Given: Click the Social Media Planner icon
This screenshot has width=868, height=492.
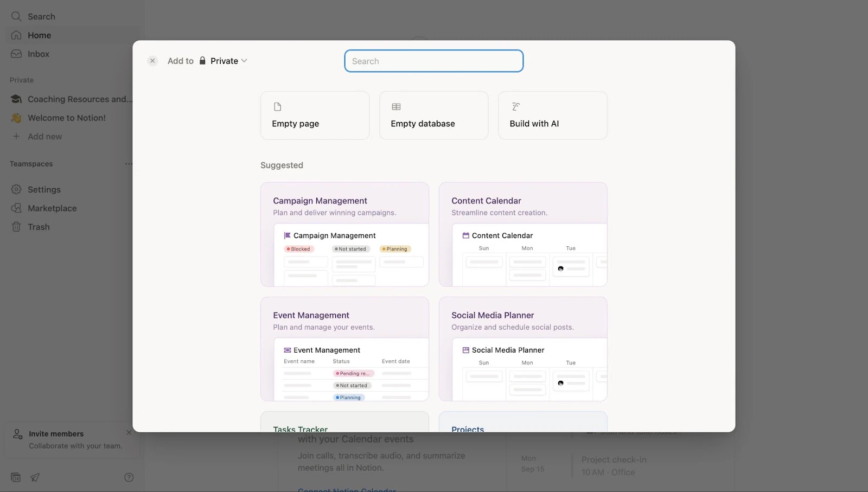Looking at the screenshot, I should click(465, 350).
